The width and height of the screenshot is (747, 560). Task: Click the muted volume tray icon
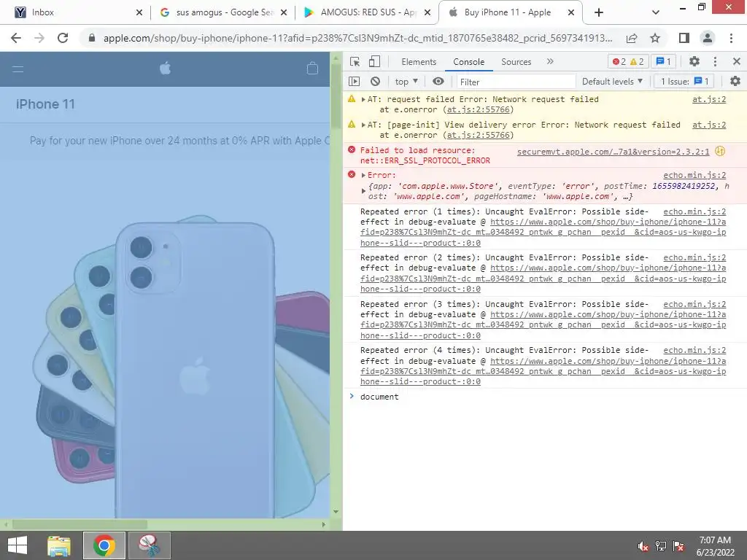[643, 546]
